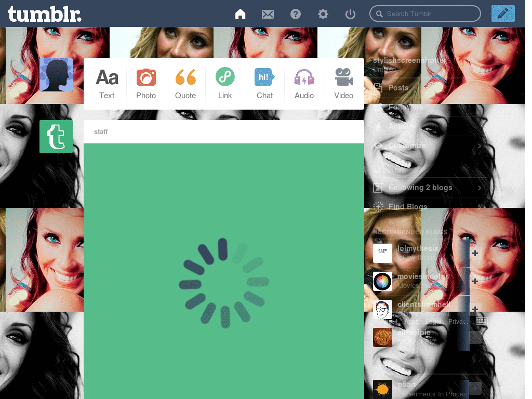This screenshot has width=532, height=399.
Task: Click the Find Blogs sparkle icon
Action: tap(378, 207)
